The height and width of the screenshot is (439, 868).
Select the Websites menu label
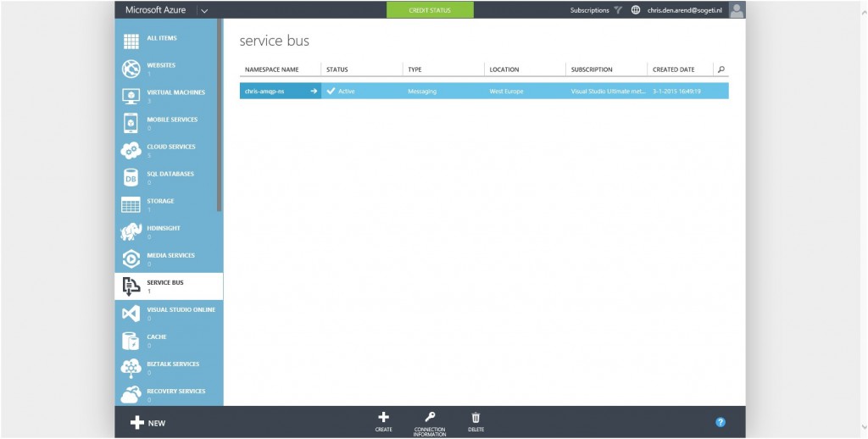(161, 65)
